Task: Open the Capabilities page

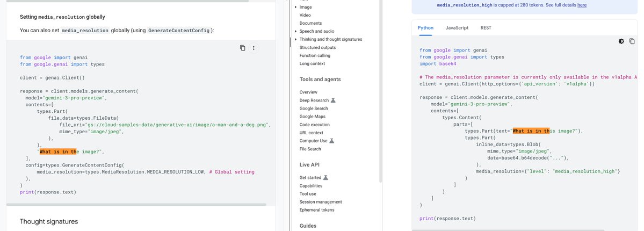Action: click(311, 186)
